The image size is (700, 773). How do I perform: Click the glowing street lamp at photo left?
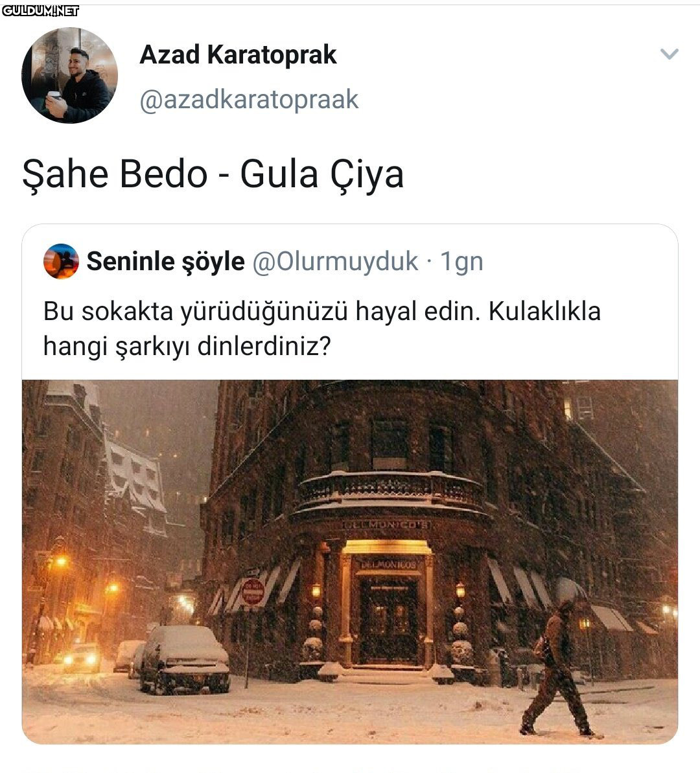click(x=61, y=561)
